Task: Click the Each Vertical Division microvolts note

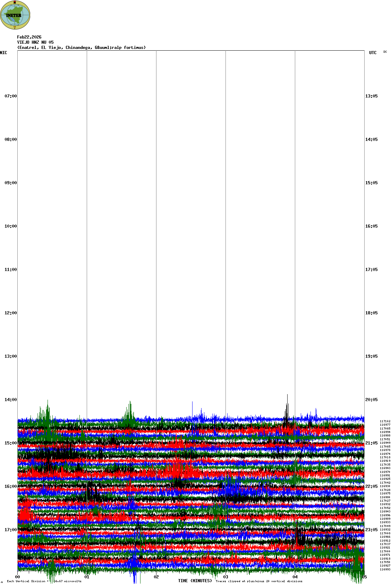Action: point(44,581)
